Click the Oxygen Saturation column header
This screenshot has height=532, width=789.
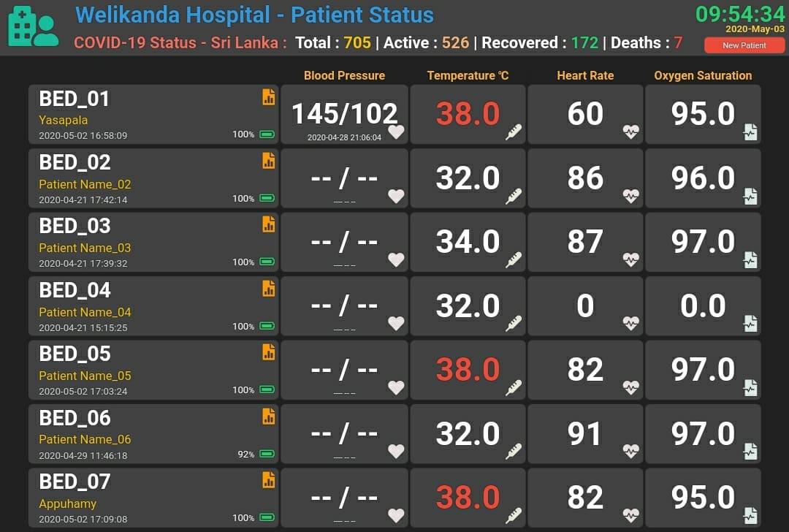coord(703,75)
